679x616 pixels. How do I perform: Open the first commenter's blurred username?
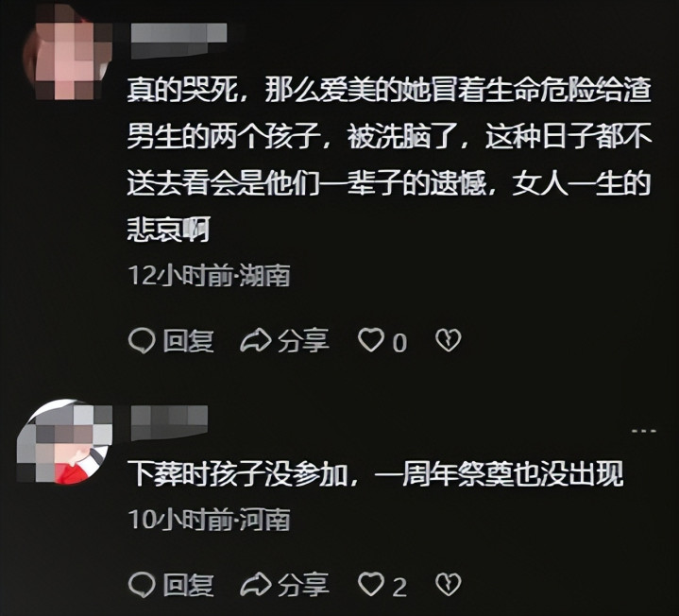click(x=178, y=41)
